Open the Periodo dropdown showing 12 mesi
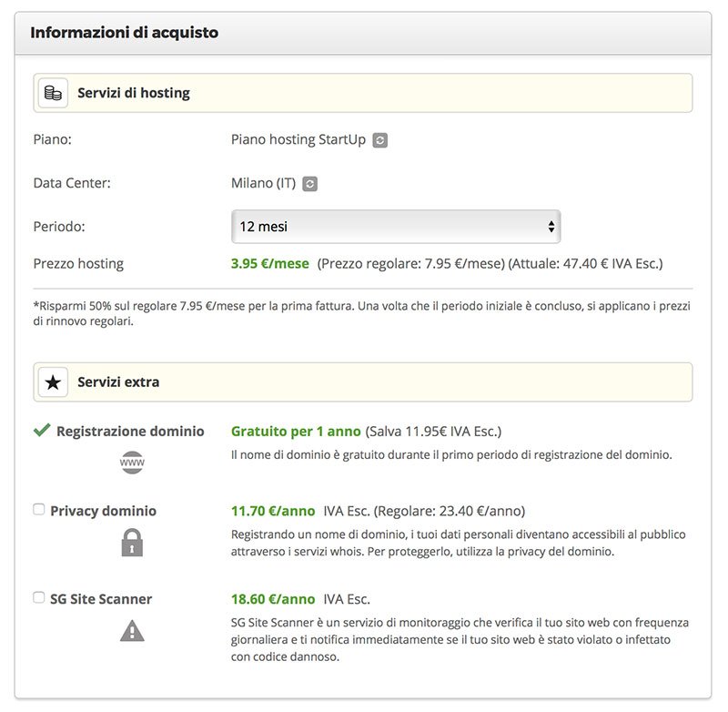Image resolution: width=728 pixels, height=712 pixels. pos(396,227)
